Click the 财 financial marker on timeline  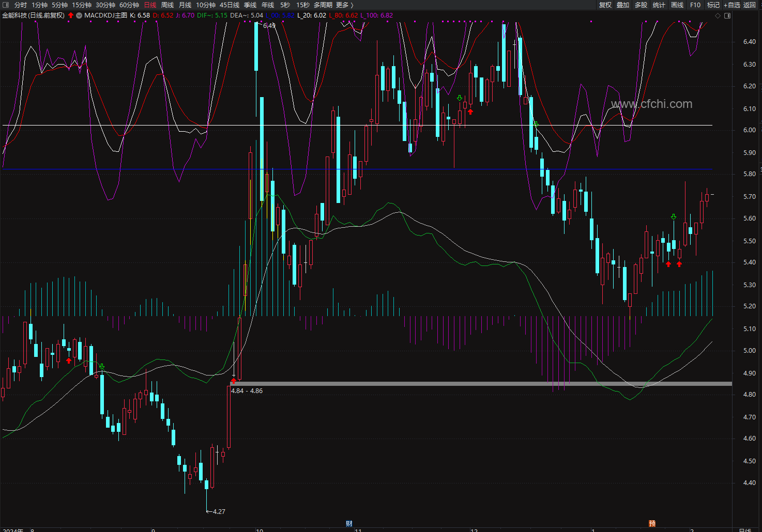point(349,524)
